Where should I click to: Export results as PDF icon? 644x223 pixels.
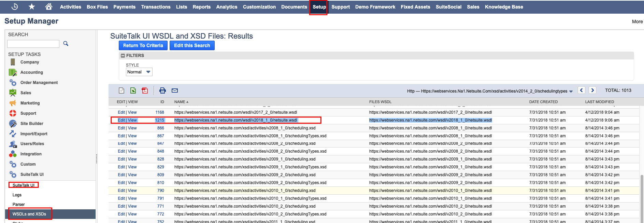pos(145,90)
